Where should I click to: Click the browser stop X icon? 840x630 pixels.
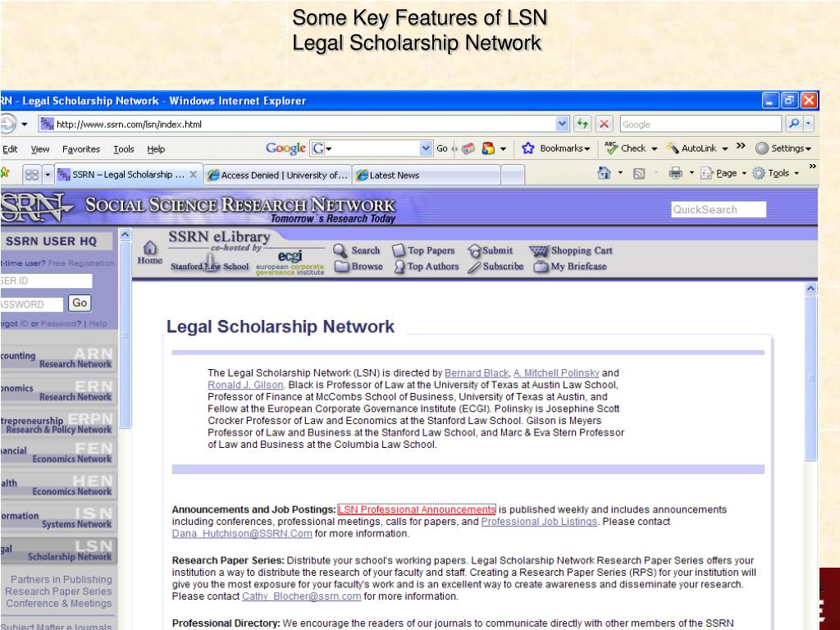pos(604,124)
